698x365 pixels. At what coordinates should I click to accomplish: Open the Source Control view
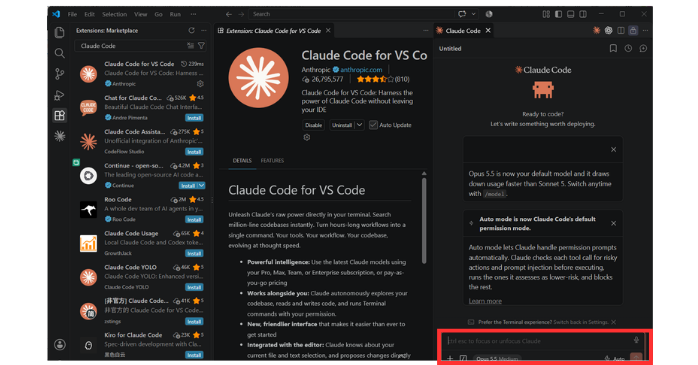point(59,74)
